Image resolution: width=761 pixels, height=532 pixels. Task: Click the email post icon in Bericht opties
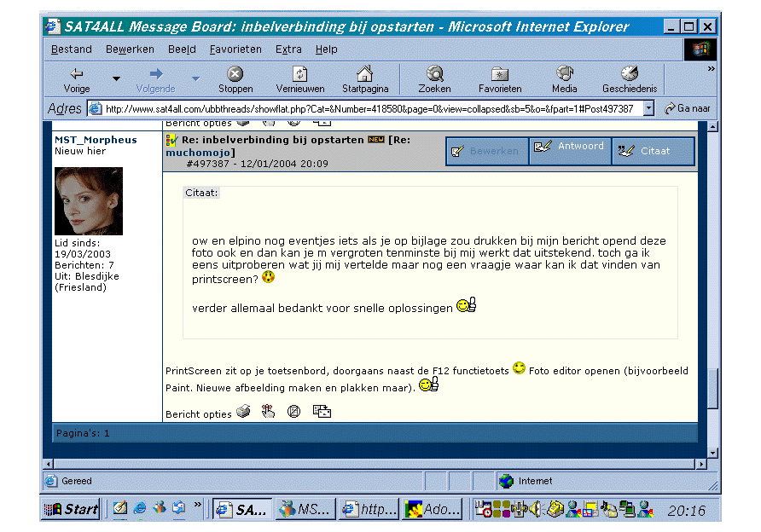[x=322, y=412]
